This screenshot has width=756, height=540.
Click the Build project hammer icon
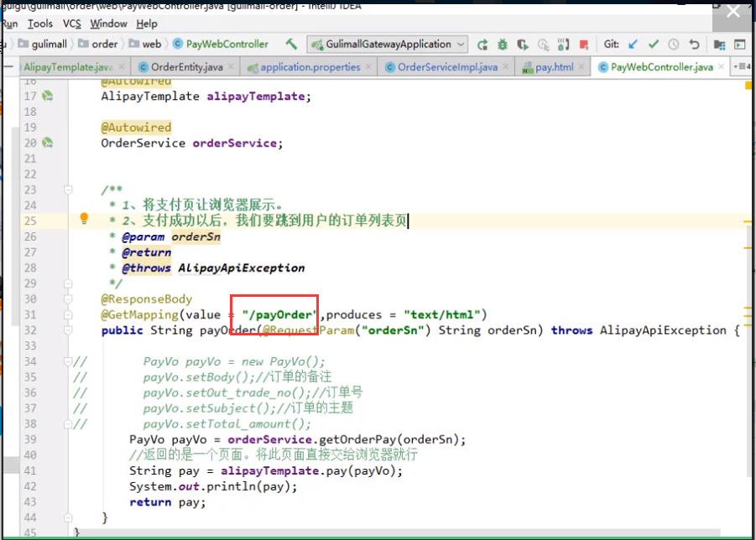291,44
